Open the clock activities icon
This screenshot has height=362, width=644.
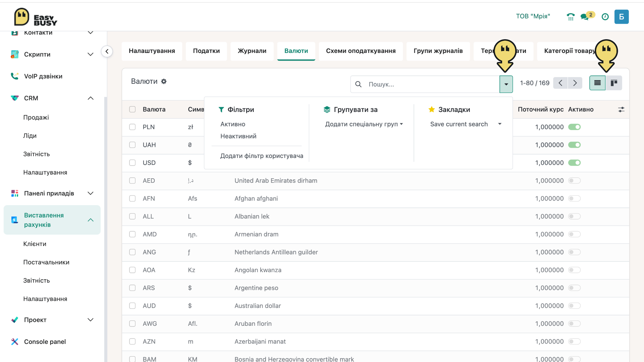[x=605, y=17]
